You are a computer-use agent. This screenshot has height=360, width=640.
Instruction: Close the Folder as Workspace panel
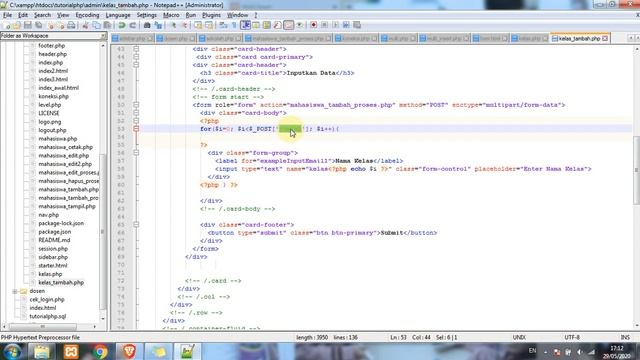click(103, 36)
